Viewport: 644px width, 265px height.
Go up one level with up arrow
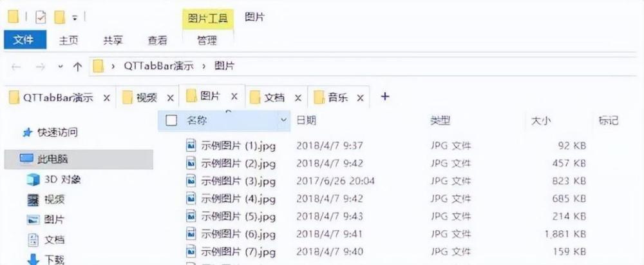click(x=77, y=66)
